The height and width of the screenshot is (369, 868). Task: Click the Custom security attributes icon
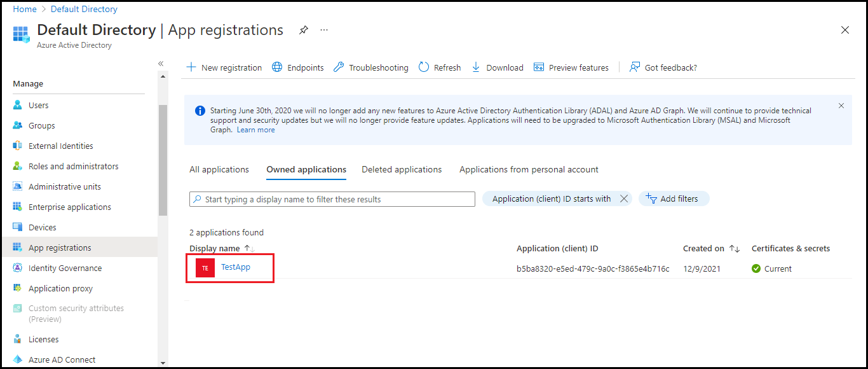(x=17, y=309)
